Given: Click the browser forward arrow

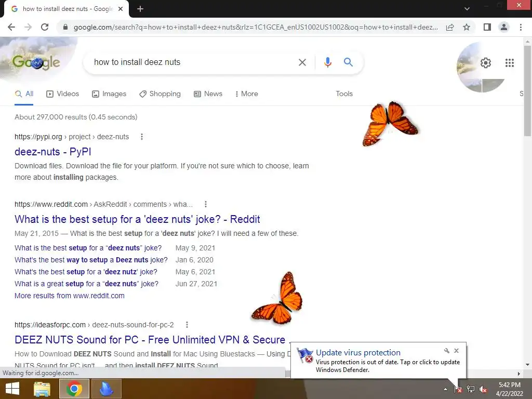Looking at the screenshot, I should pos(28,27).
